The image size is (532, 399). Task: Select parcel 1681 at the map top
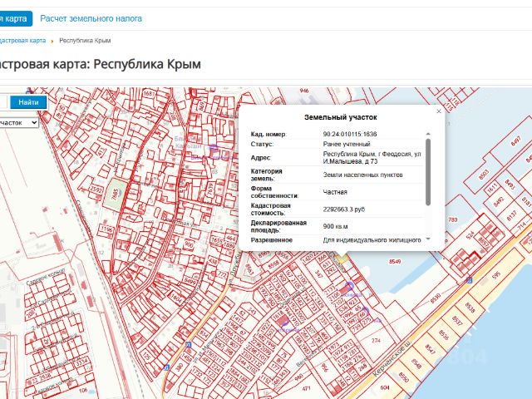pos(150,93)
